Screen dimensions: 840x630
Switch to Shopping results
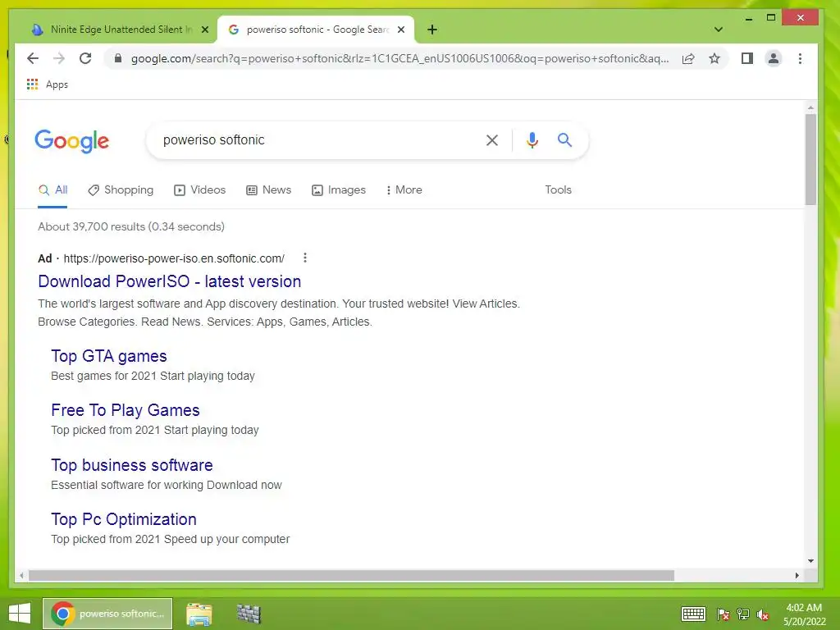(x=121, y=190)
